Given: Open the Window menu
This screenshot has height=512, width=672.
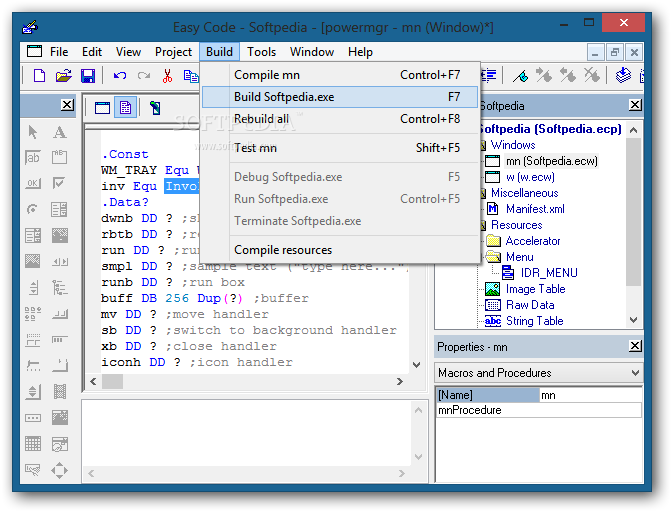Looking at the screenshot, I should [x=312, y=52].
